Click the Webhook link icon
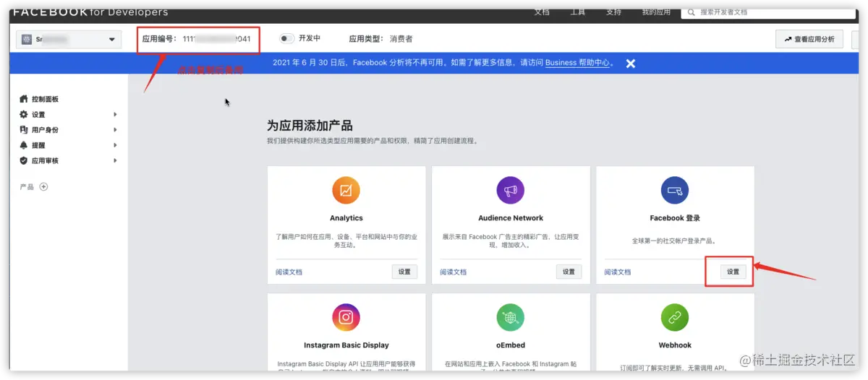Screen dimensions: 868x380 click(x=675, y=318)
